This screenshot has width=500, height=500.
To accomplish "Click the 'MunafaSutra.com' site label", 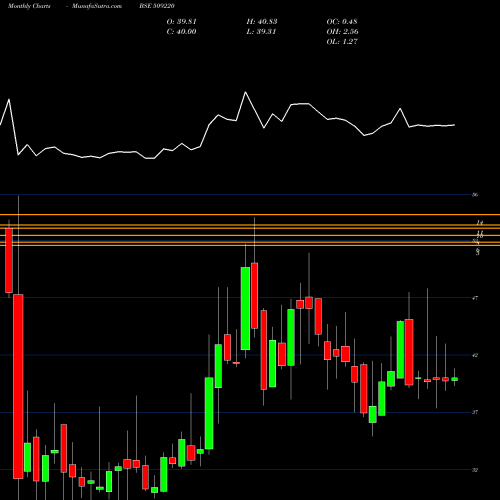I will (97, 6).
